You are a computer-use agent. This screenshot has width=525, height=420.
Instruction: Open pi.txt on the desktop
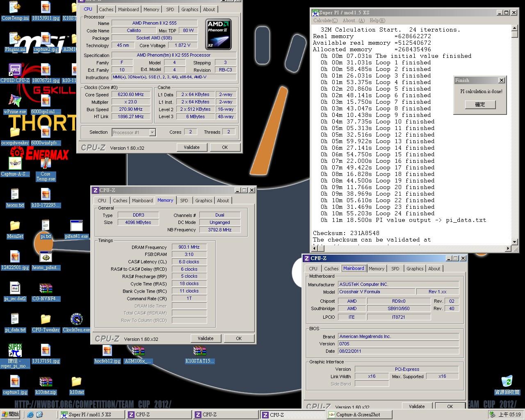pos(46,229)
